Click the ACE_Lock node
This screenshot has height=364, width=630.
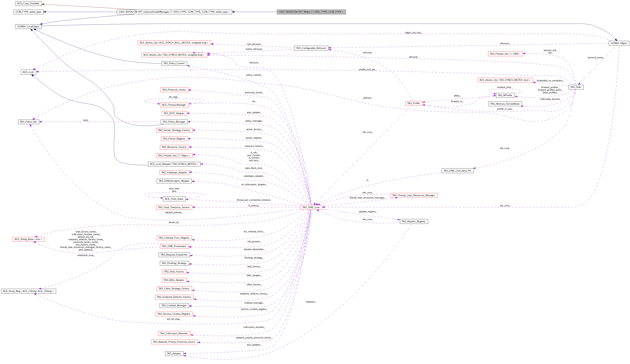[x=28, y=72]
